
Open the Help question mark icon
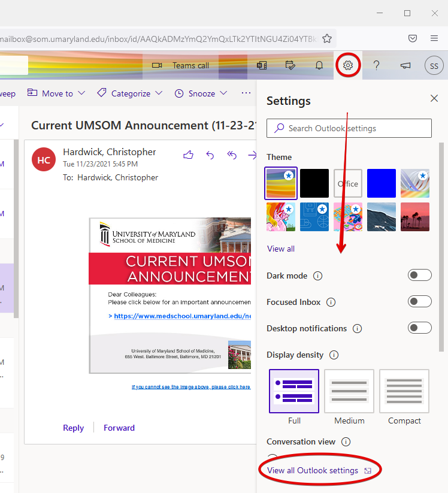point(376,65)
